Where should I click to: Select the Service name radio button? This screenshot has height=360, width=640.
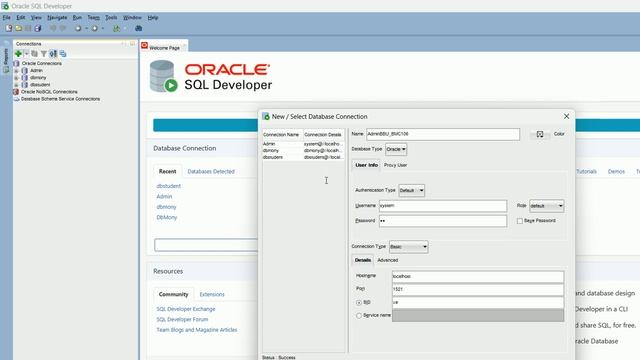tap(359, 316)
